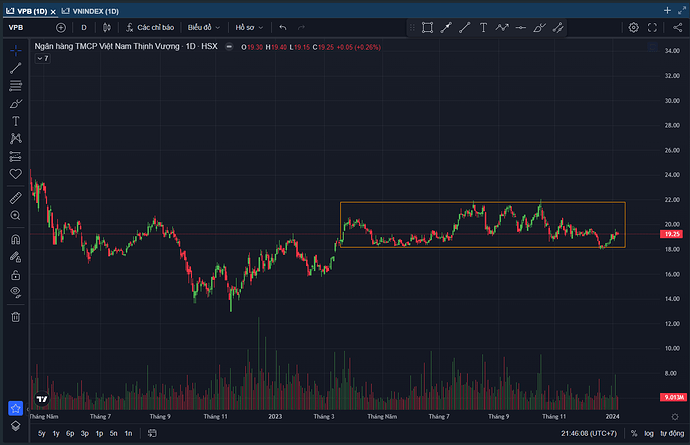The image size is (690, 445).
Task: Undo the last chart action
Action: (268, 28)
